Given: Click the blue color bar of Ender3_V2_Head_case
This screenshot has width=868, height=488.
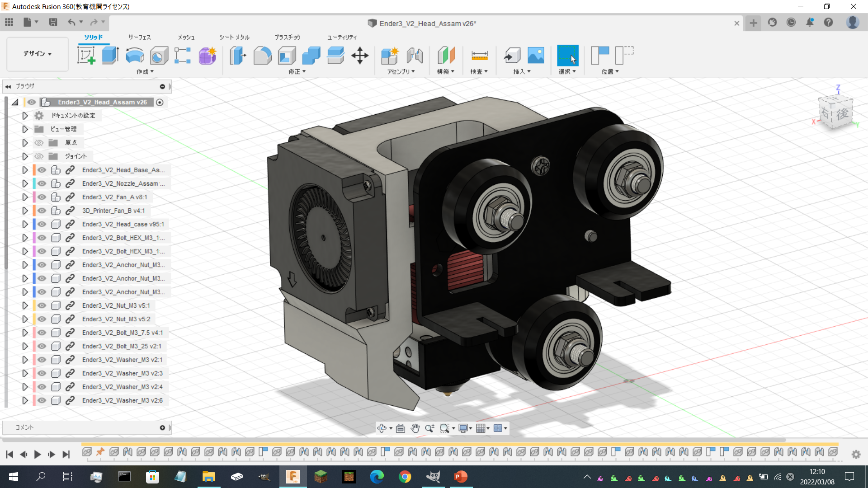Looking at the screenshot, I should click(34, 224).
